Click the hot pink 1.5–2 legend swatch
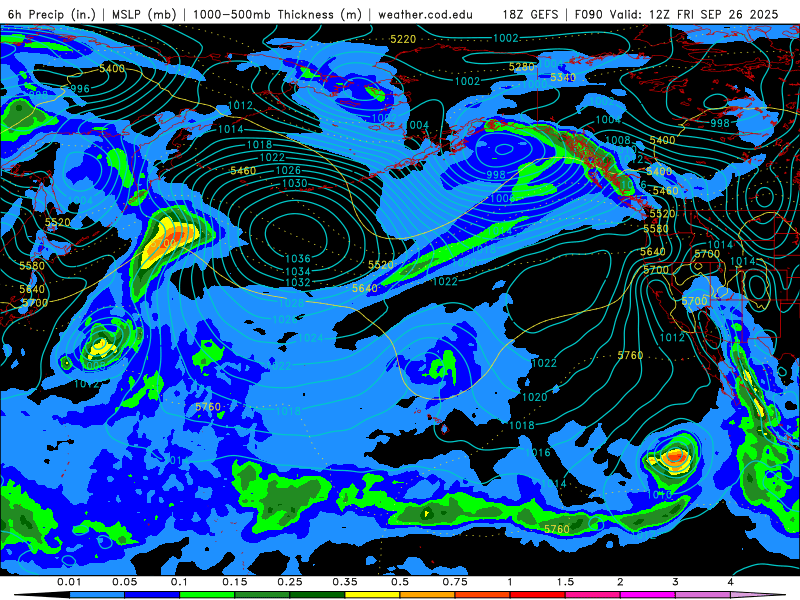The image size is (800, 600). [x=593, y=595]
